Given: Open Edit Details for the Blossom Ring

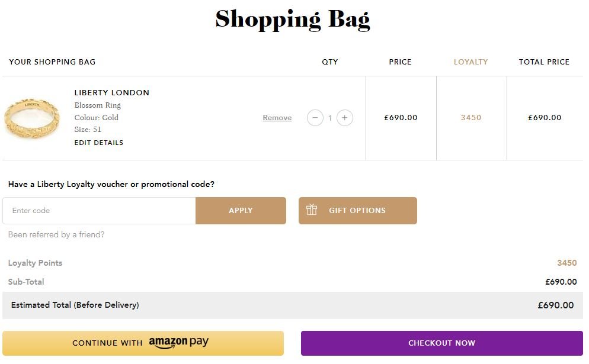Looking at the screenshot, I should [x=98, y=143].
